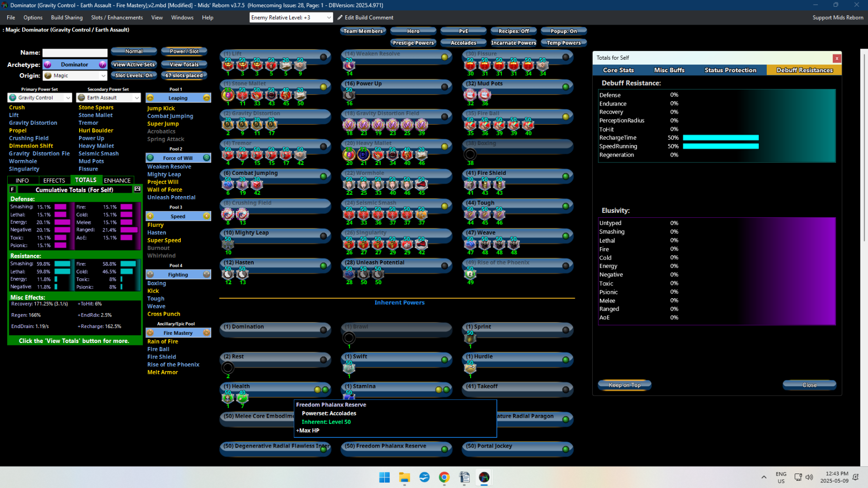Select the empty Rest enhancement slot

pyautogui.click(x=228, y=368)
